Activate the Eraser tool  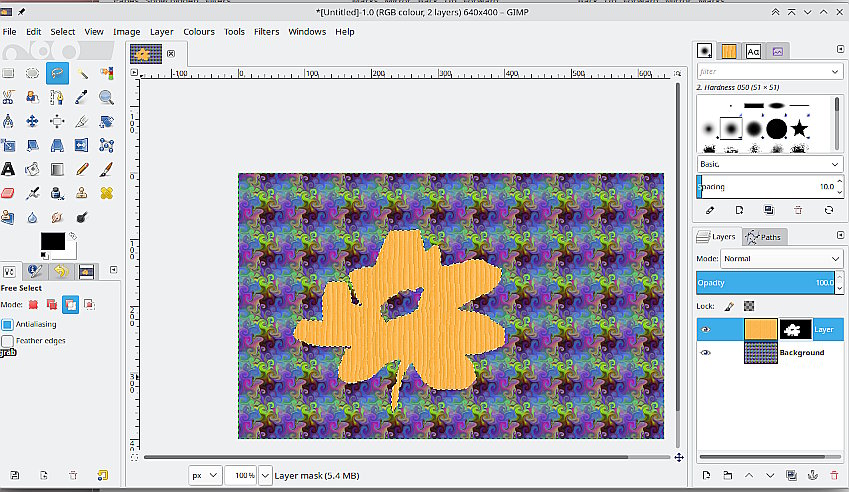[x=8, y=193]
